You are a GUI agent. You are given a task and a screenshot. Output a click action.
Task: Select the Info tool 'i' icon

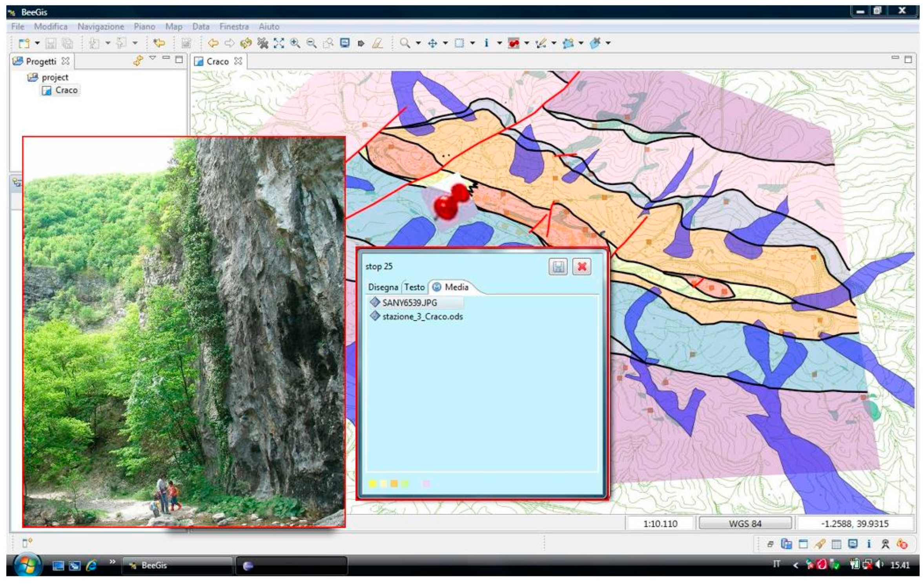pyautogui.click(x=486, y=43)
